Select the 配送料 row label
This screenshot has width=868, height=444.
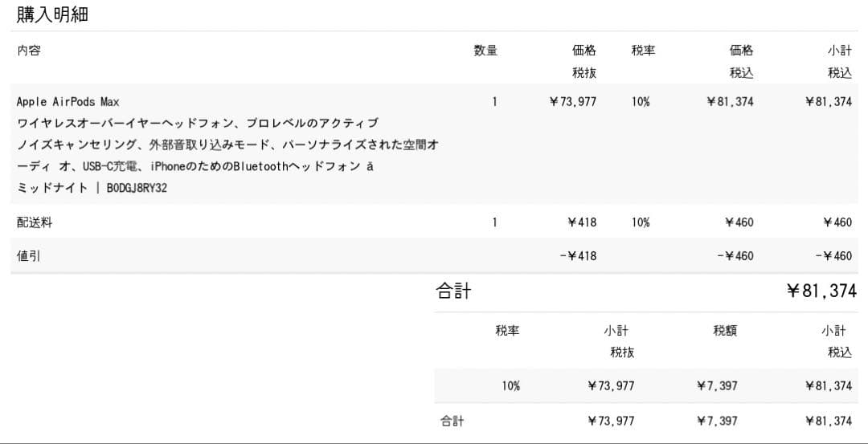click(x=35, y=222)
